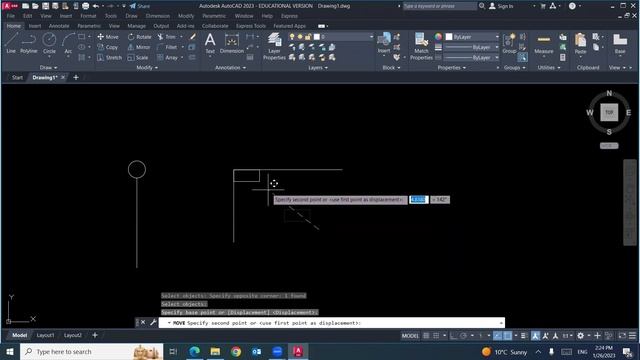The width and height of the screenshot is (640, 360).
Task: Open the Dimension menu
Action: (x=158, y=16)
